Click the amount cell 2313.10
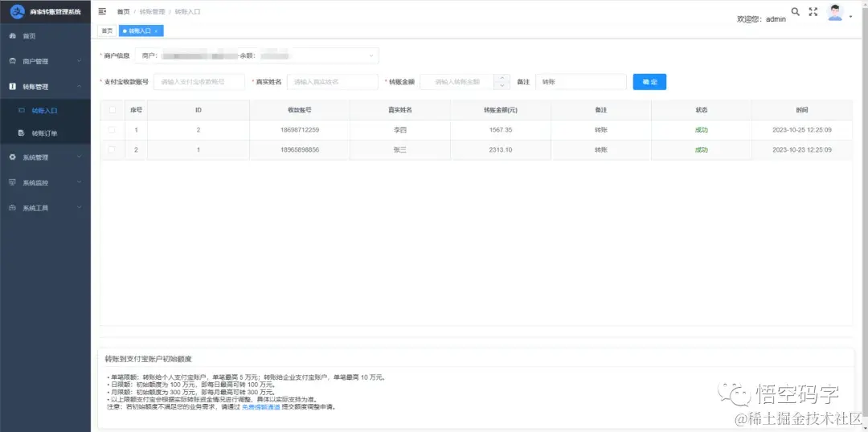Screen dimensions: 868x432 501,150
